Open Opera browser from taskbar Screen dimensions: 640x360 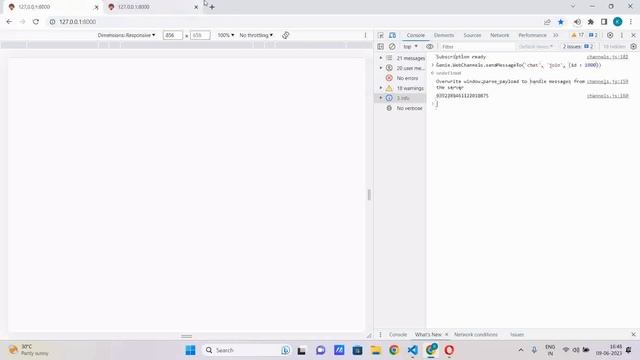coord(449,350)
